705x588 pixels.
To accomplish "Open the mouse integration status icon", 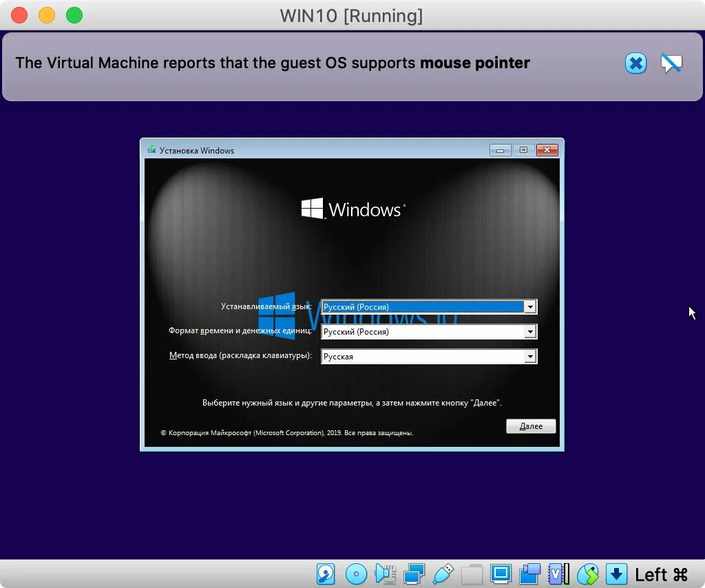I will [x=588, y=574].
